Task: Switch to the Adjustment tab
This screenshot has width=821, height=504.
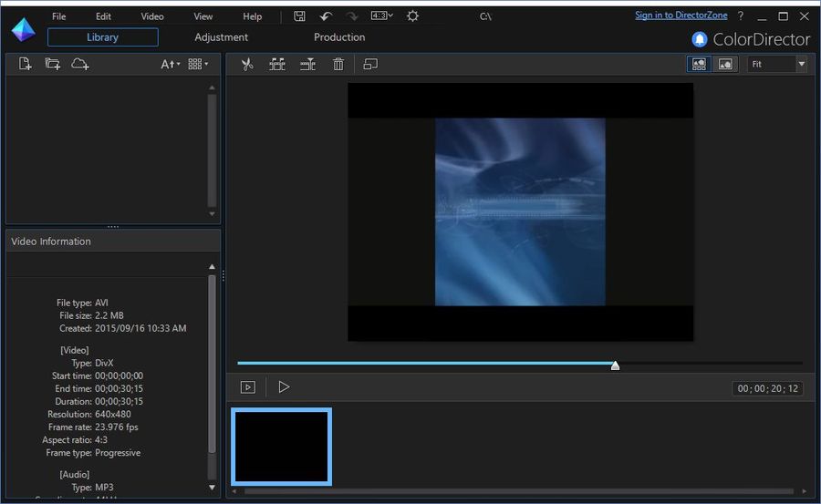Action: pos(221,37)
